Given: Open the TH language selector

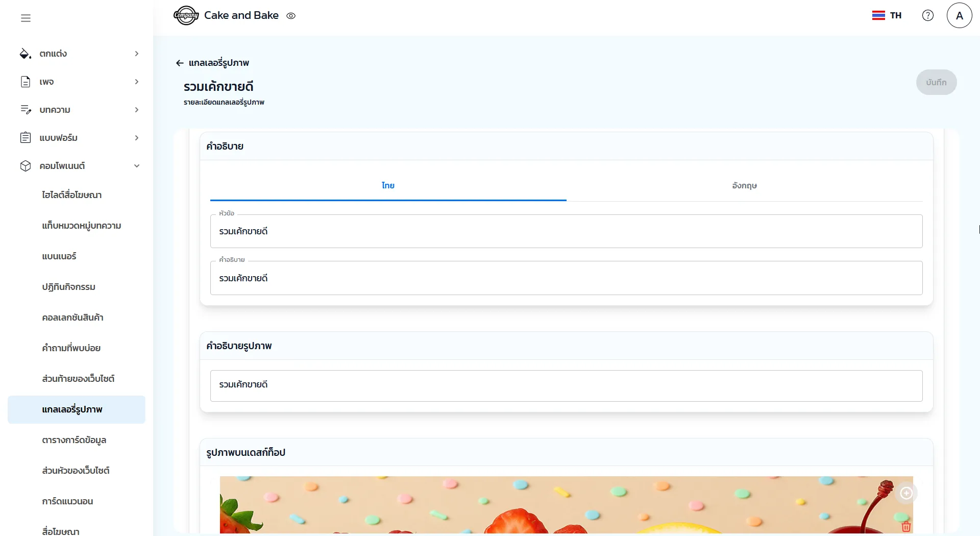Looking at the screenshot, I should pyautogui.click(x=887, y=15).
